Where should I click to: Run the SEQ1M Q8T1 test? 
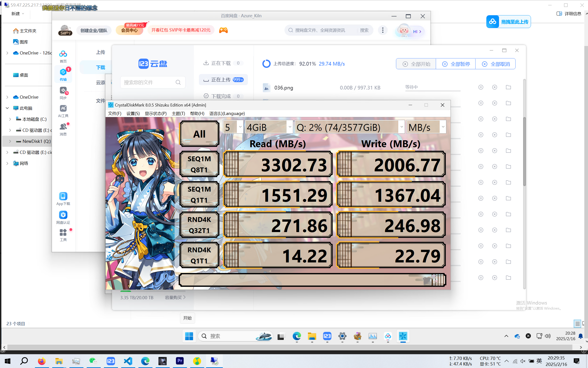click(199, 164)
